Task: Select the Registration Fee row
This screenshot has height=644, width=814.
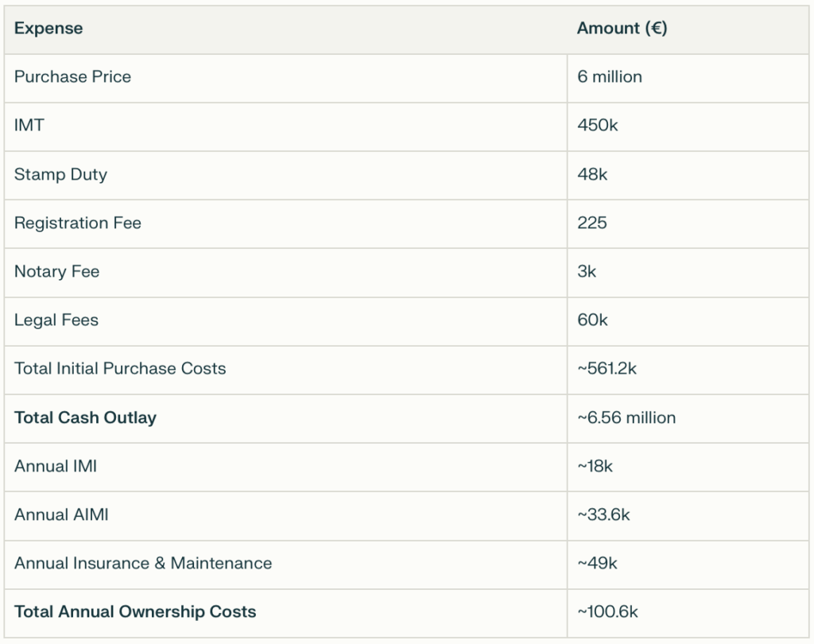Action: coord(76,223)
